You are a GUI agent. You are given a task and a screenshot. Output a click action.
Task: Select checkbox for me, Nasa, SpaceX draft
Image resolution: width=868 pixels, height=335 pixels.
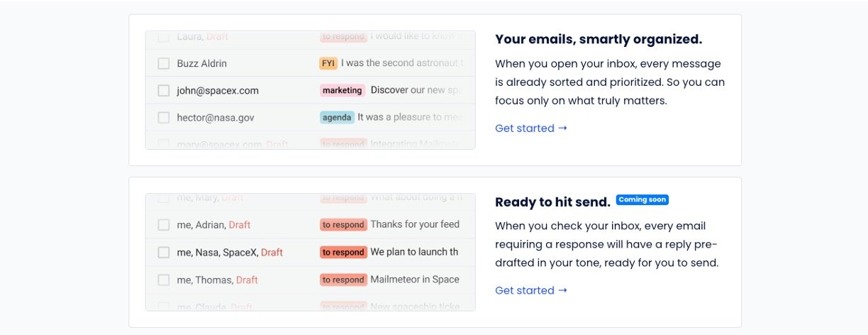tap(164, 253)
